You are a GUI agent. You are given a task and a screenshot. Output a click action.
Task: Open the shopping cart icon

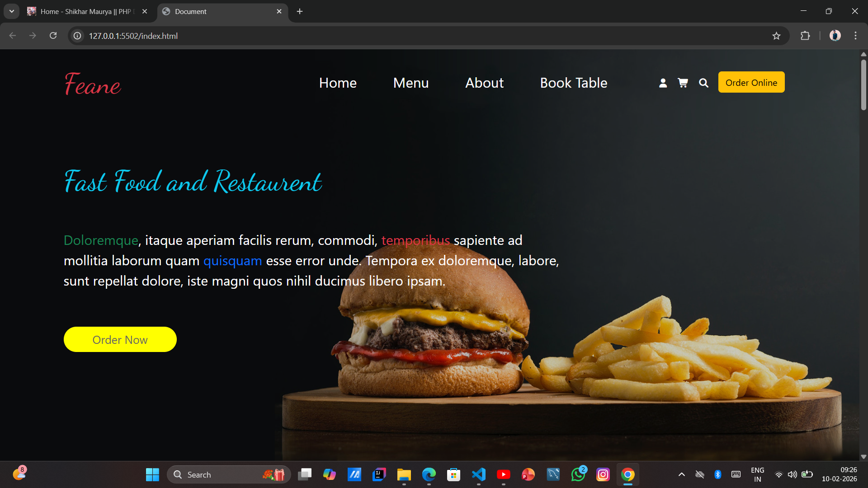[683, 83]
